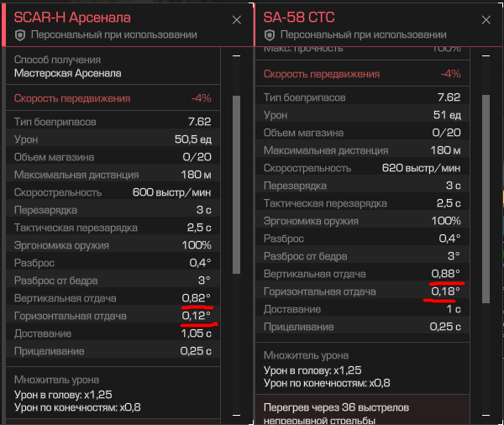The height and width of the screenshot is (425, 504).
Task: Click shield icon under SA-58 СТС title
Action: pyautogui.click(x=270, y=35)
